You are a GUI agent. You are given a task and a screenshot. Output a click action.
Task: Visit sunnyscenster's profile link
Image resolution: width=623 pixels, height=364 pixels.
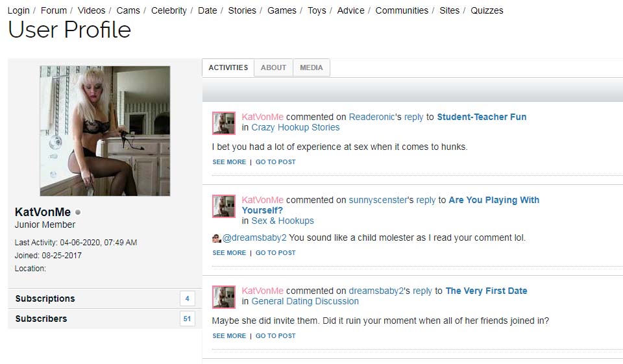click(x=378, y=200)
